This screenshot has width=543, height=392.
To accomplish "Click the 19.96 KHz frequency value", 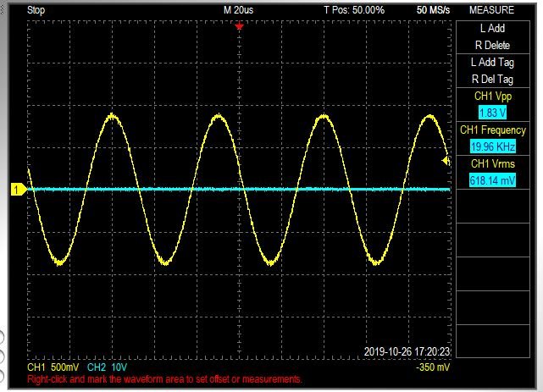I will pos(493,146).
